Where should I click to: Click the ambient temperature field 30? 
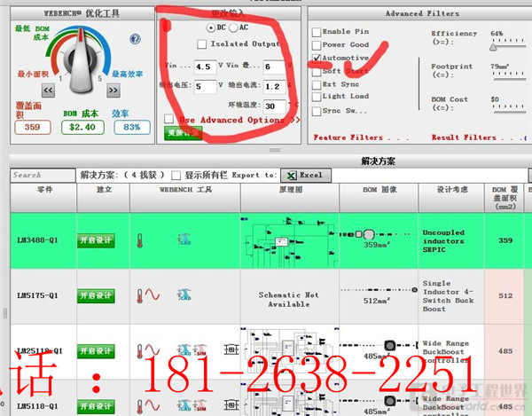(x=275, y=106)
